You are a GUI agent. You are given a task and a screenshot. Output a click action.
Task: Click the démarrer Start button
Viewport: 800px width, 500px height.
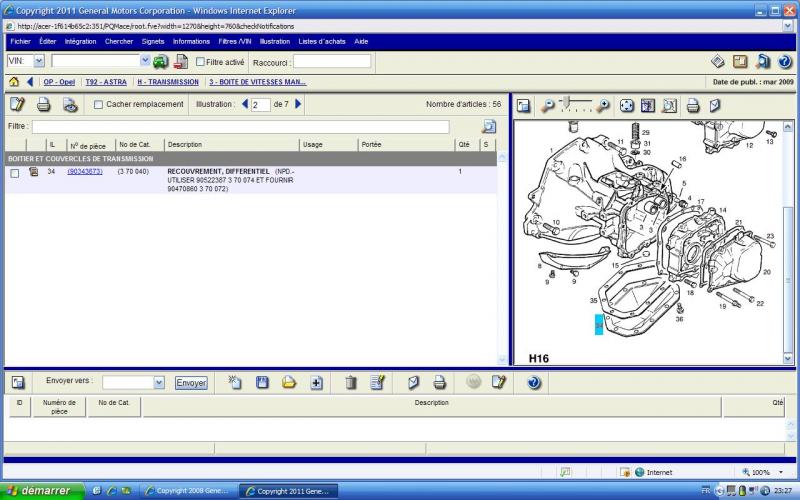coord(43,491)
